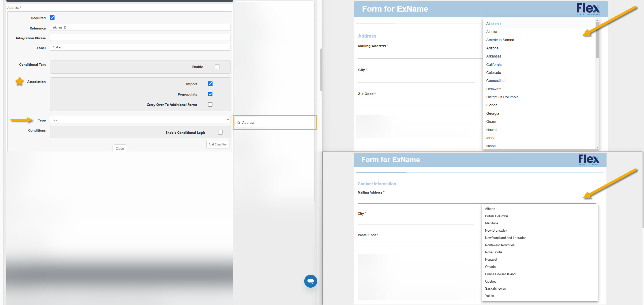Choose Manitoba province option
This screenshot has width=644, height=305.
coord(540,223)
